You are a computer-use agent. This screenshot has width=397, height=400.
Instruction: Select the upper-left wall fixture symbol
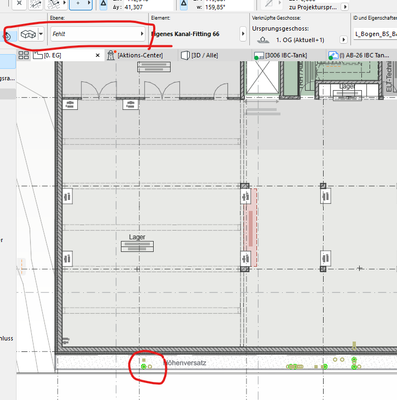[68, 197]
